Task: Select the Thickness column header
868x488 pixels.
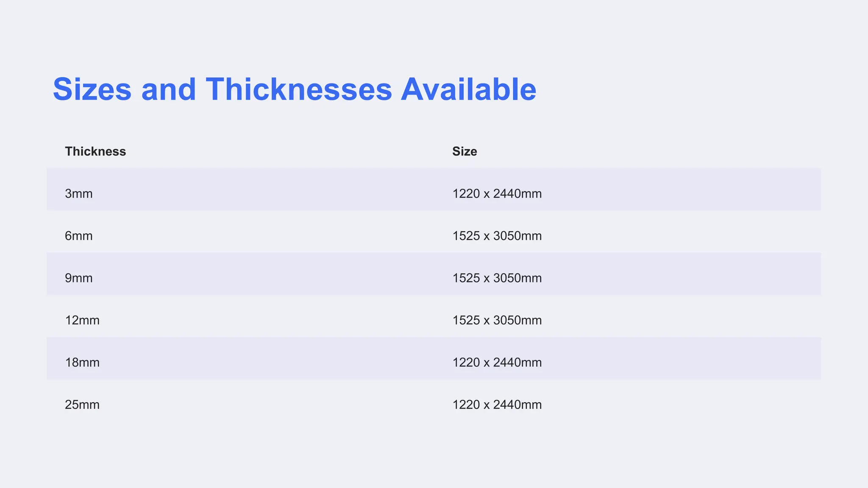Action: [95, 151]
